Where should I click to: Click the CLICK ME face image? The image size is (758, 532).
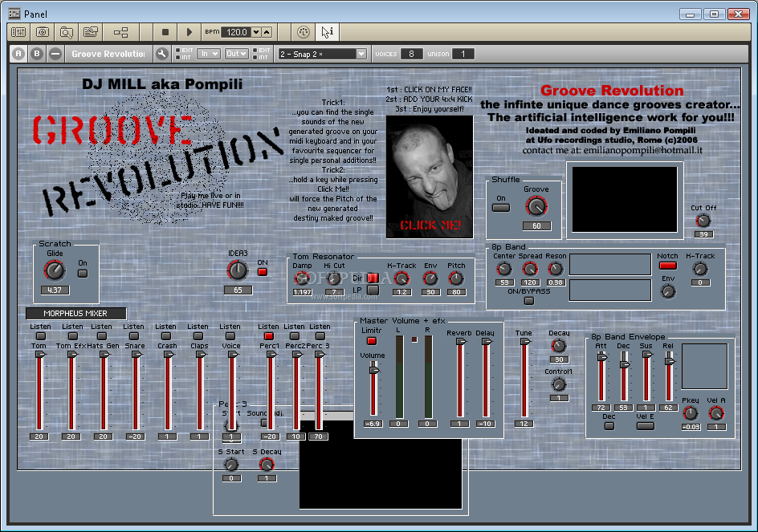(x=430, y=177)
